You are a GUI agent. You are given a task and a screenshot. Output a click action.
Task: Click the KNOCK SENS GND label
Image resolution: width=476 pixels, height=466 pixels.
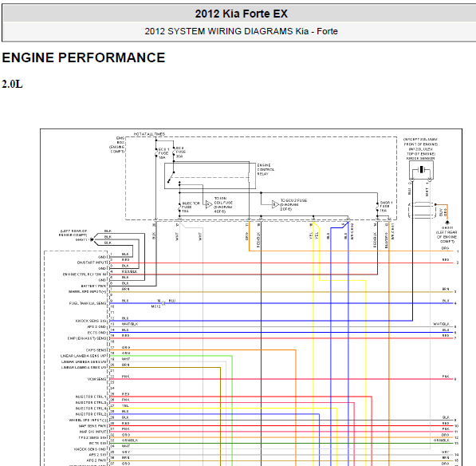pos(90,449)
